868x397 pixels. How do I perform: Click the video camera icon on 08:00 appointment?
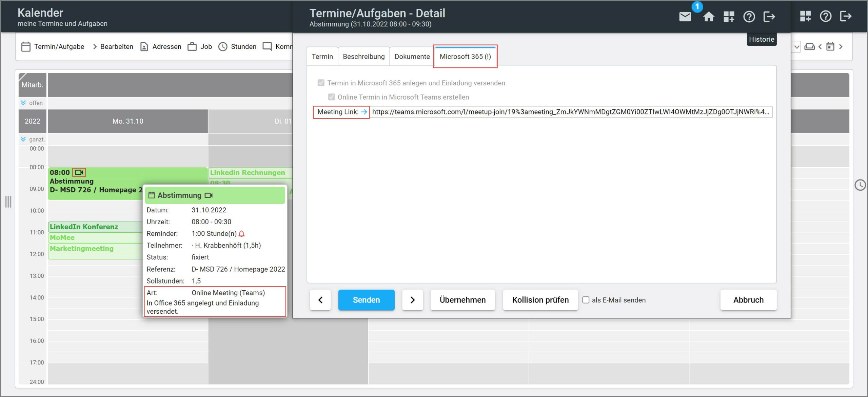tap(79, 172)
